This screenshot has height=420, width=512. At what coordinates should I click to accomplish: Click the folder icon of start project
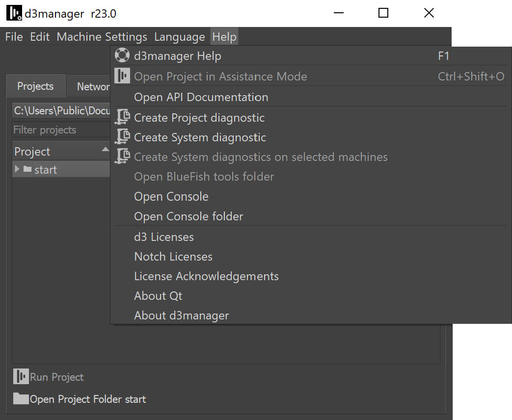27,169
